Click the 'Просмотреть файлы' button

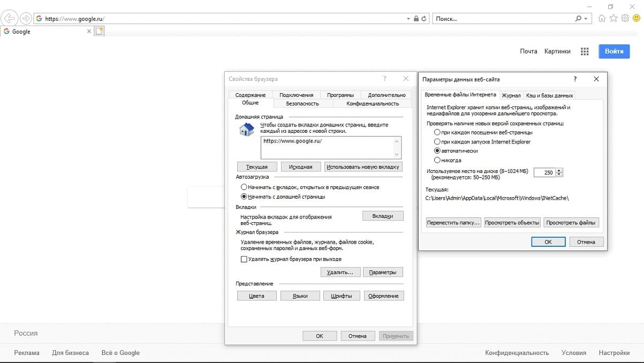[571, 223]
